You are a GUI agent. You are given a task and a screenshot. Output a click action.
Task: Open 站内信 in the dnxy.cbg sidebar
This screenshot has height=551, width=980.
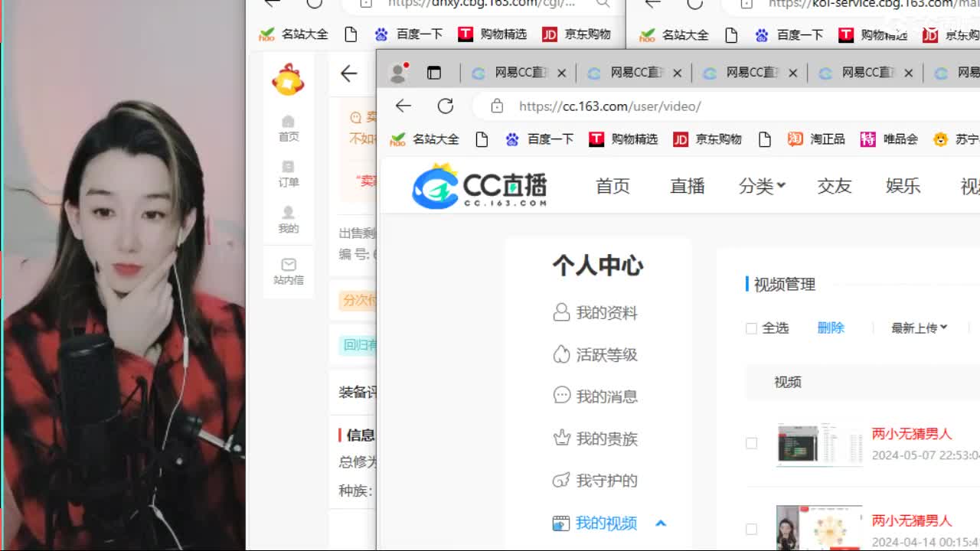coord(289,272)
